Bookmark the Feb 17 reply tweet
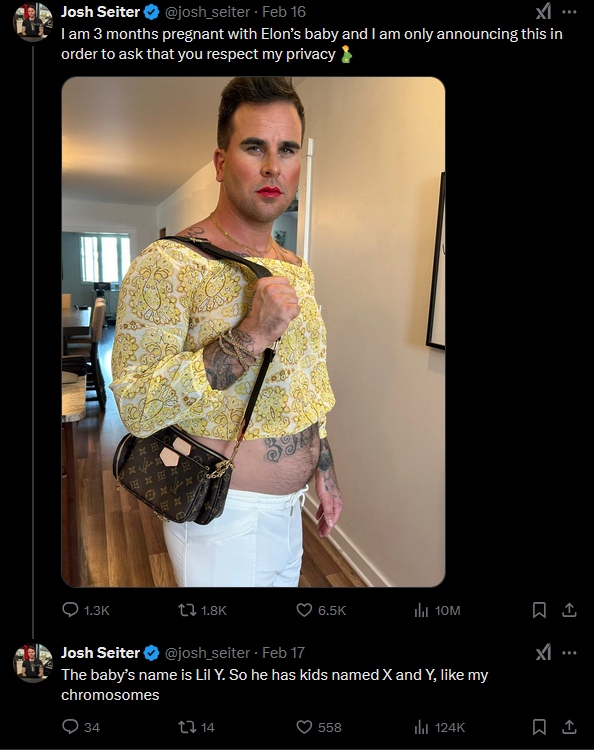 pyautogui.click(x=539, y=727)
